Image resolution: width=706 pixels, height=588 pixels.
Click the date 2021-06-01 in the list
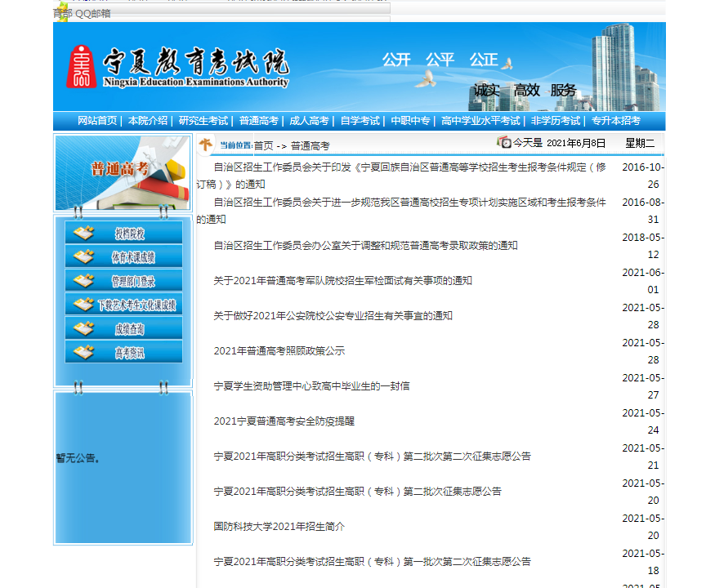[x=643, y=281]
